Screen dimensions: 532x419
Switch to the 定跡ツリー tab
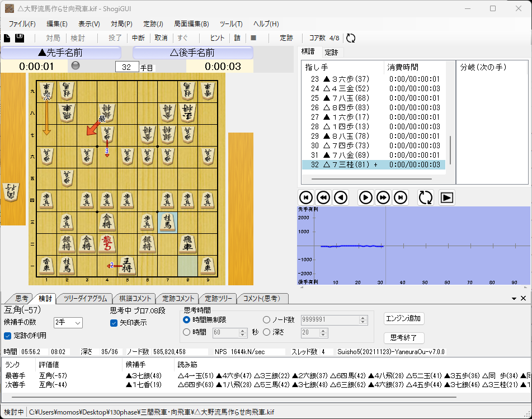[218, 298]
